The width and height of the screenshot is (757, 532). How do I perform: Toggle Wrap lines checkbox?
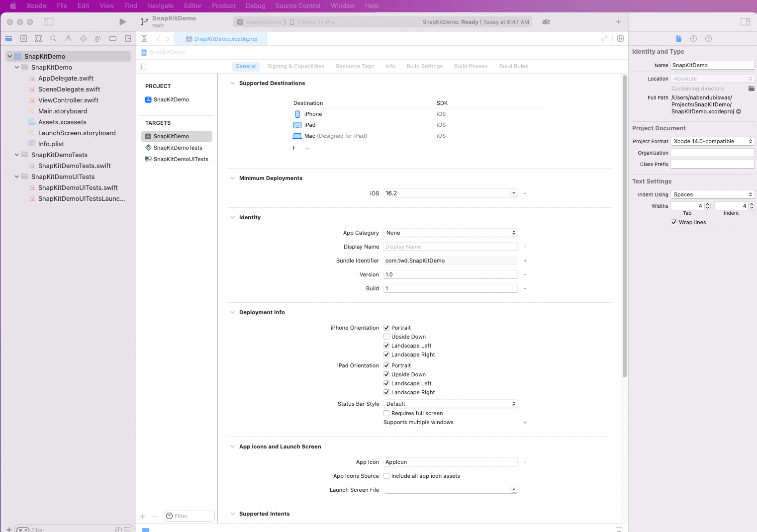point(674,222)
